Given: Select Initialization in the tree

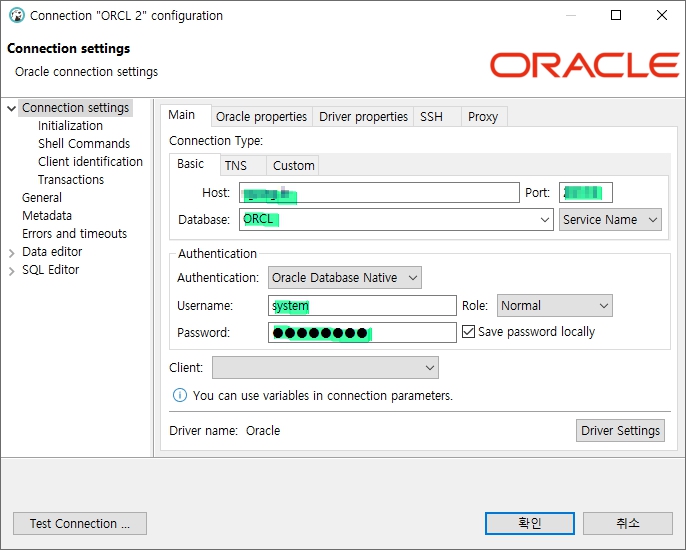Looking at the screenshot, I should 70,126.
